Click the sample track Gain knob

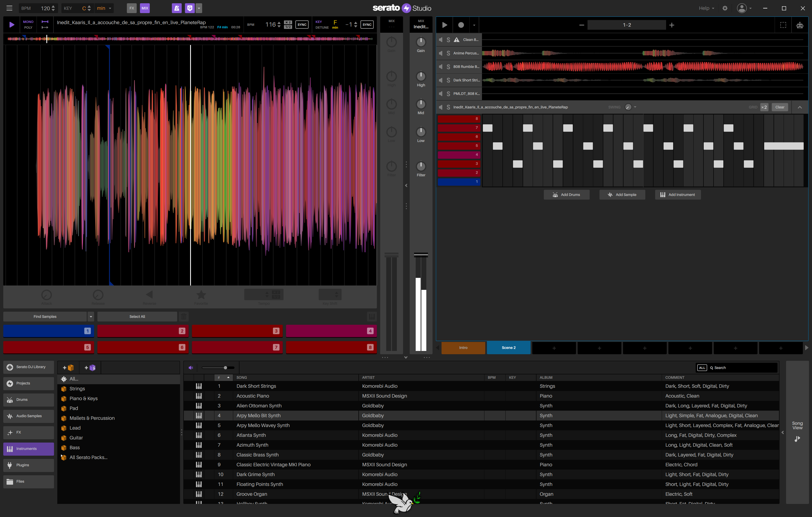tap(421, 42)
